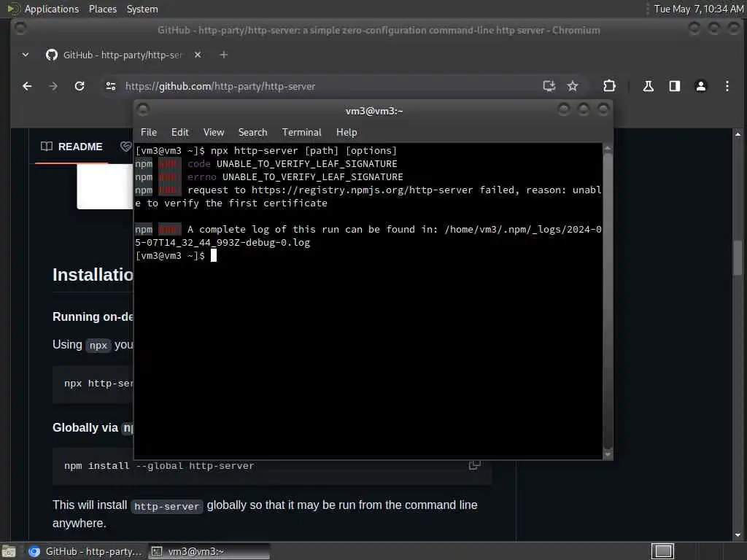Click the forward navigation arrow
Screen dimensions: 747x560
pos(53,86)
